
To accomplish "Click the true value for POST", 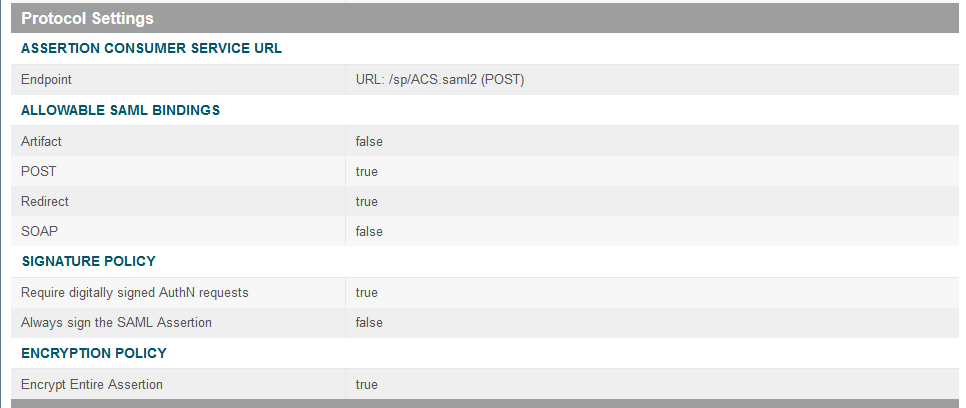I will 367,171.
